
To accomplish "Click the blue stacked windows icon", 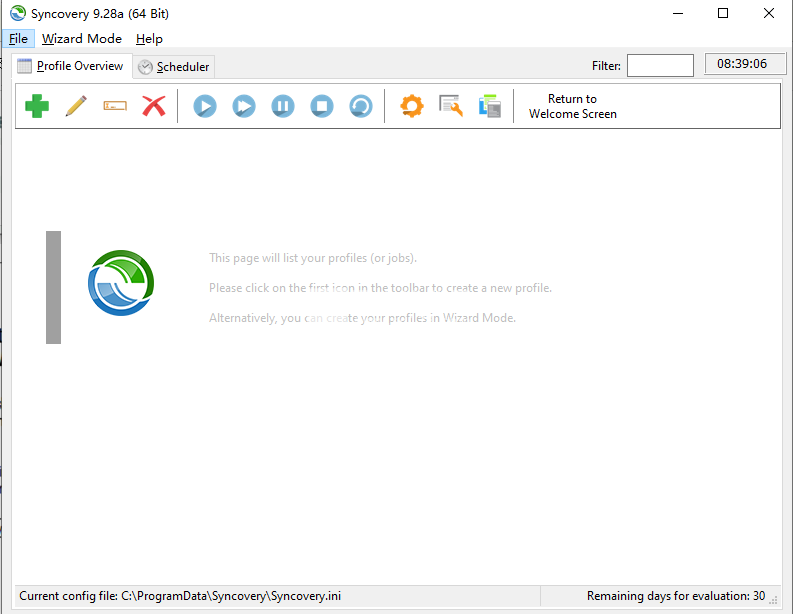I will [490, 106].
